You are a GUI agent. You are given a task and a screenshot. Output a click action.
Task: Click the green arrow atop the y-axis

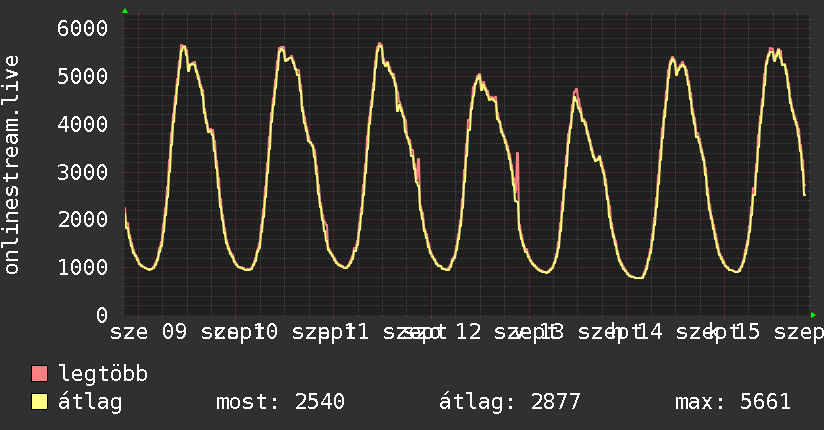pyautogui.click(x=125, y=11)
